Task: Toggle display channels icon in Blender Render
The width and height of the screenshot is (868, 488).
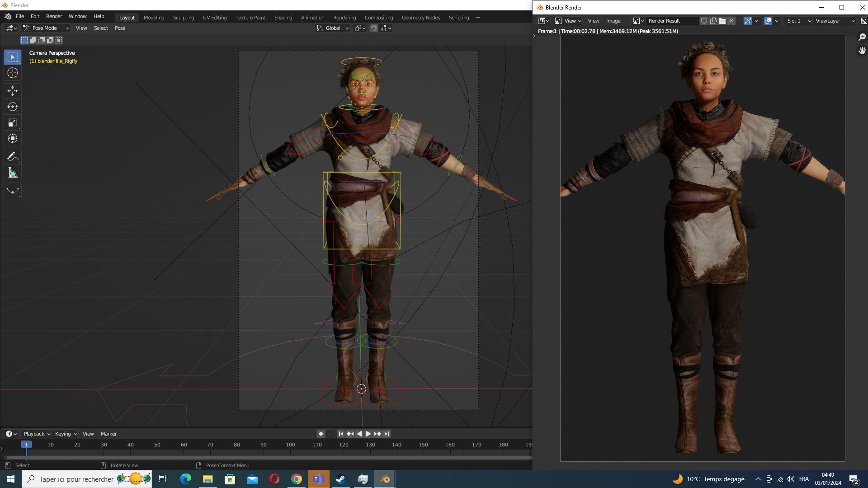Action: [x=863, y=21]
